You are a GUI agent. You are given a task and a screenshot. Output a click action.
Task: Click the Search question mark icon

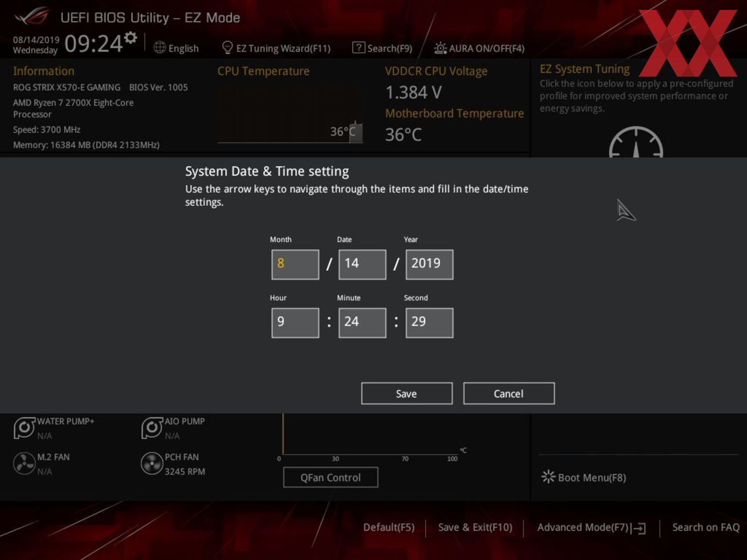click(x=359, y=48)
